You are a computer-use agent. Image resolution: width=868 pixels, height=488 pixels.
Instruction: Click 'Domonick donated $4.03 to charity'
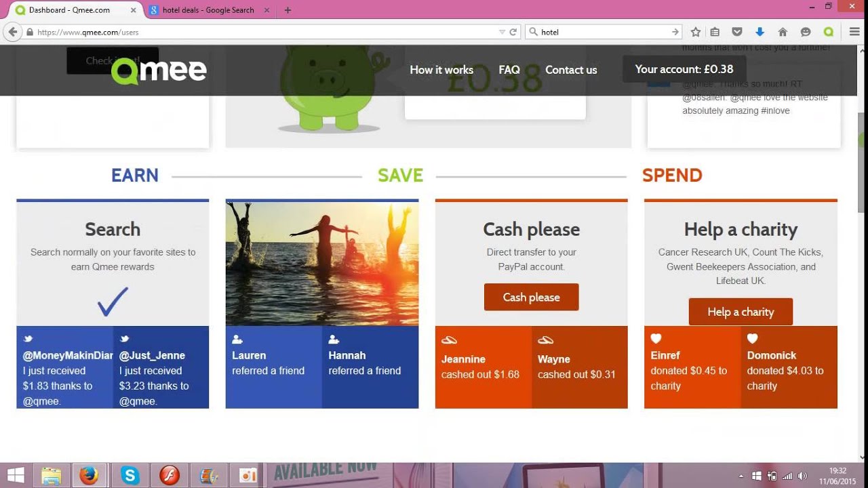click(x=785, y=370)
